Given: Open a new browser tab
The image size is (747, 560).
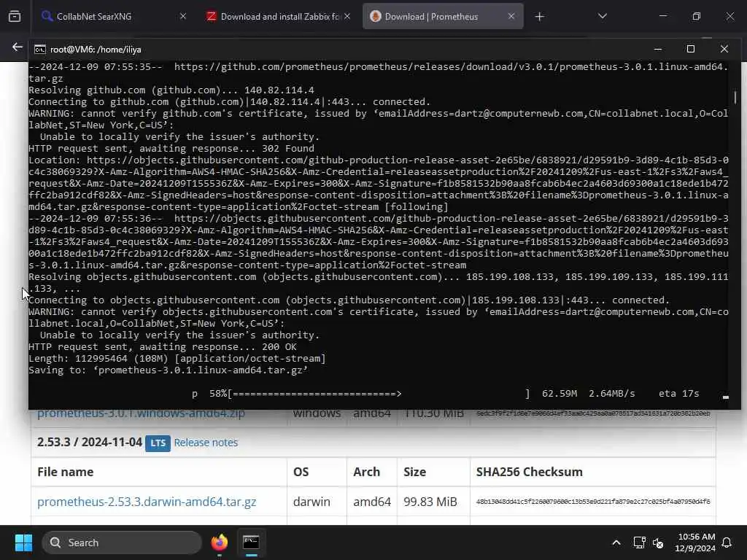Looking at the screenshot, I should coord(539,17).
